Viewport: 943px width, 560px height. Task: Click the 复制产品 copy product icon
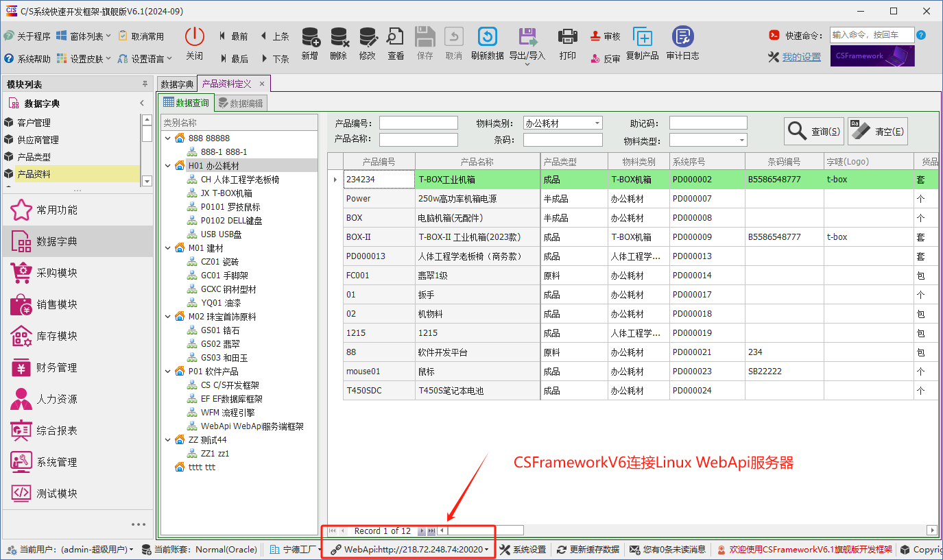click(642, 38)
